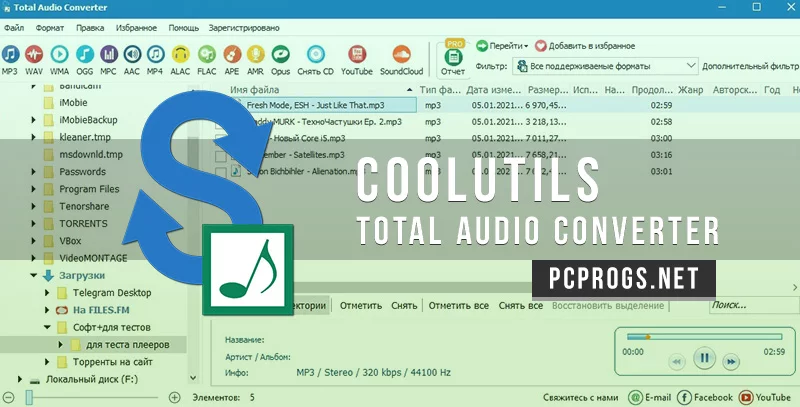The width and height of the screenshot is (800, 407).
Task: Select the Telegram Desktop folder
Action: click(x=112, y=293)
